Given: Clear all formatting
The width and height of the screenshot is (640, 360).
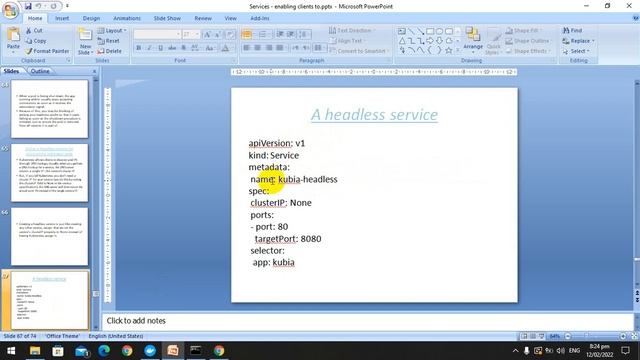Looking at the screenshot, I should point(230,34).
